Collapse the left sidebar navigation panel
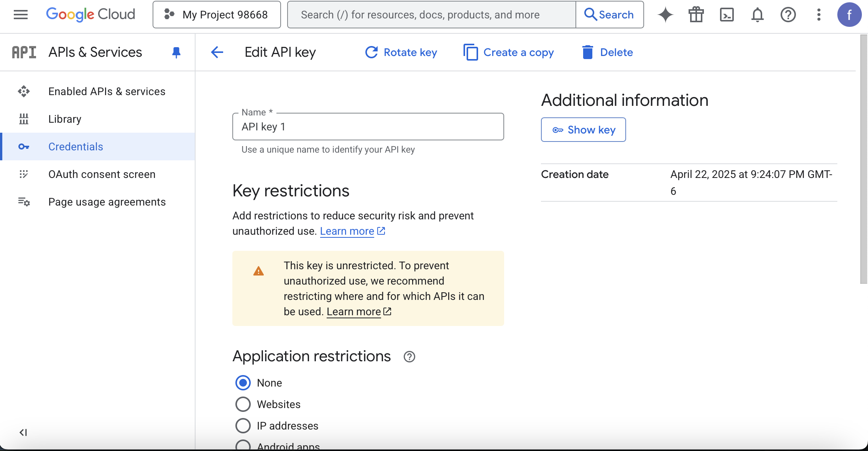This screenshot has height=451, width=868. pos(23,433)
